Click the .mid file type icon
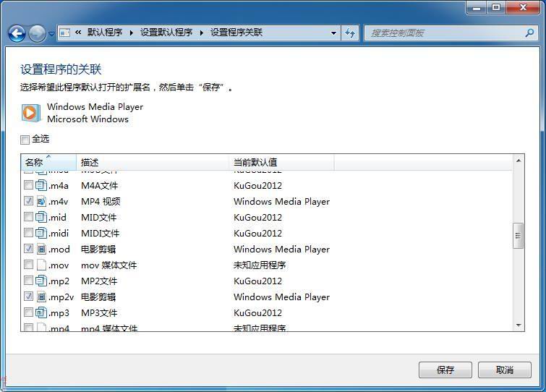The image size is (546, 392). point(41,218)
